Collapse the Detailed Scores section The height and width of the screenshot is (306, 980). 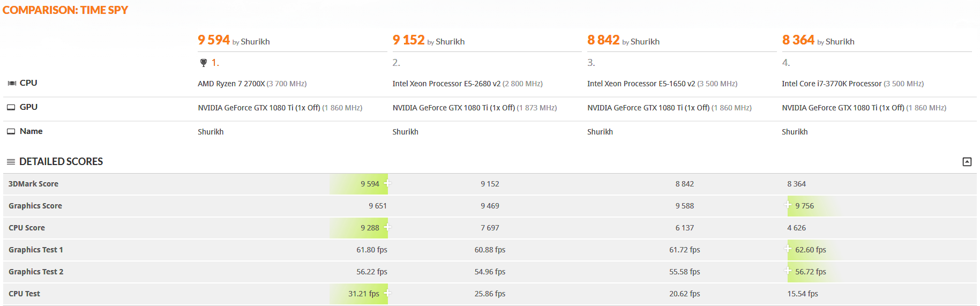click(x=967, y=162)
